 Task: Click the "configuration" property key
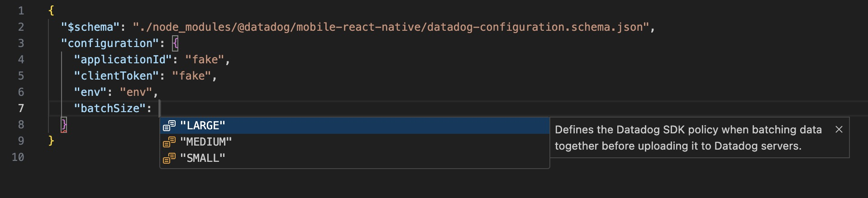(x=110, y=43)
